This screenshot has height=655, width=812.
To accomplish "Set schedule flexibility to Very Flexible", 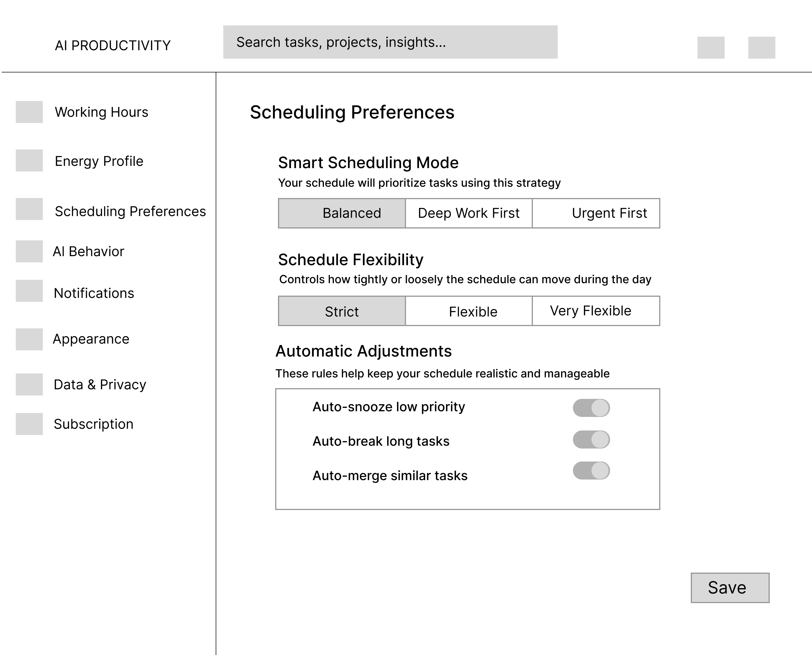I will (596, 311).
